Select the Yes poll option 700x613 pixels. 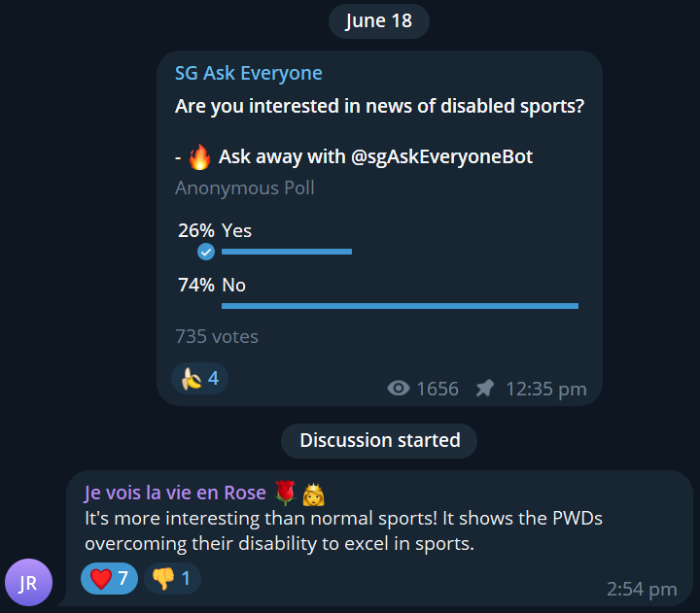pyautogui.click(x=377, y=241)
